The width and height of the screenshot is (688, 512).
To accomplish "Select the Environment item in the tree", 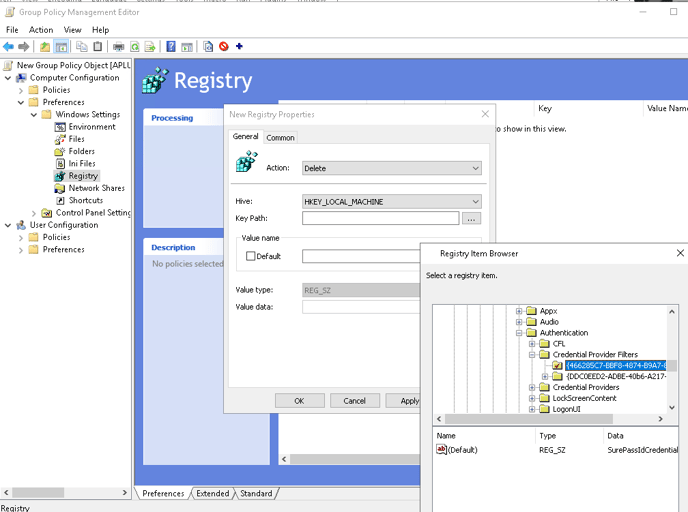I will [91, 127].
